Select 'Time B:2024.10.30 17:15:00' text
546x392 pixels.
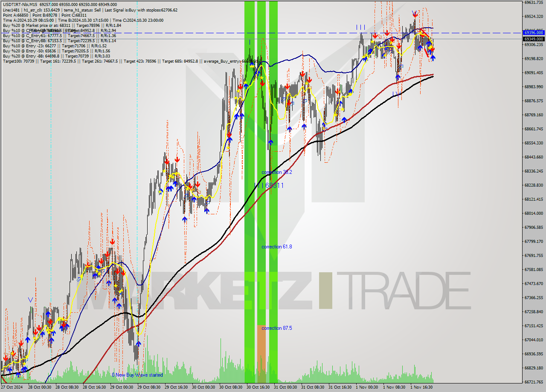[x=83, y=20]
